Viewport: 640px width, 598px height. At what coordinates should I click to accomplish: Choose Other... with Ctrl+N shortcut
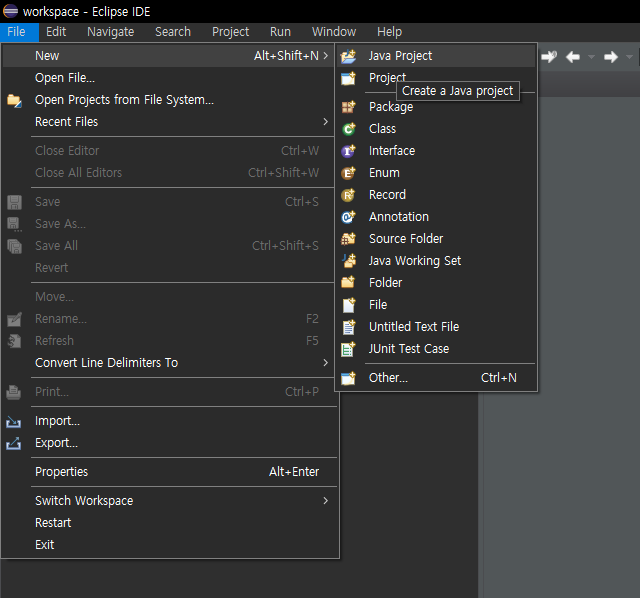click(x=436, y=378)
